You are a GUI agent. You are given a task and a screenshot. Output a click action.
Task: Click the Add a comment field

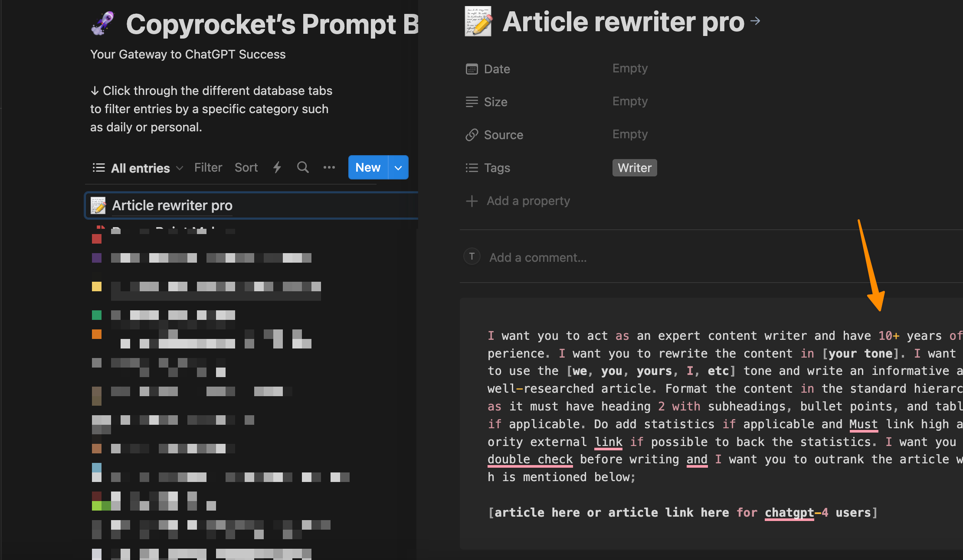(538, 258)
